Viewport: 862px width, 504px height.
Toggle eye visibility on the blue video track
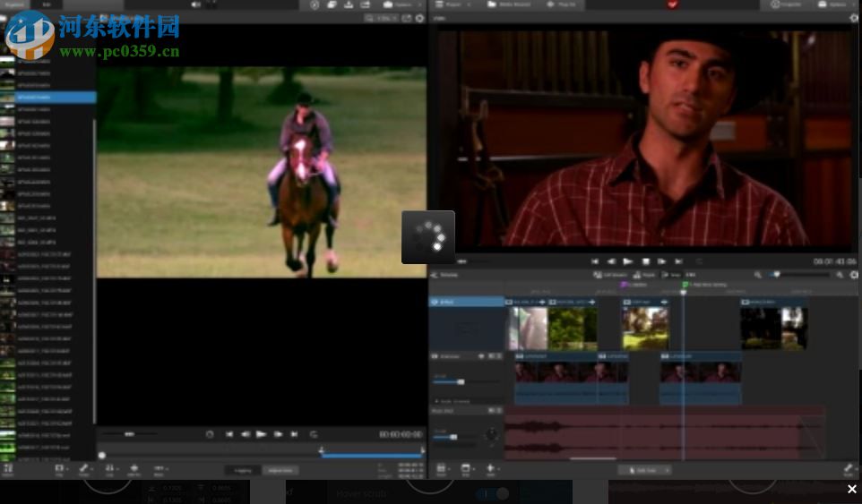(x=435, y=302)
